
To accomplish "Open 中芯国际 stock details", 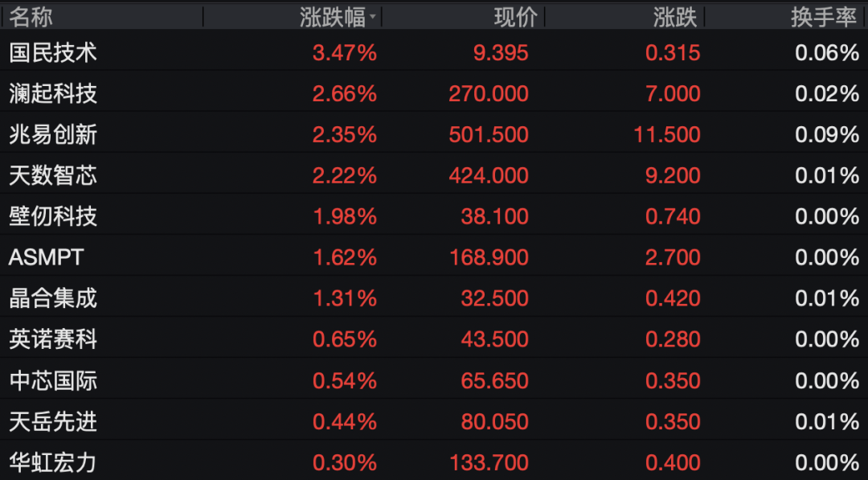I will point(434,381).
